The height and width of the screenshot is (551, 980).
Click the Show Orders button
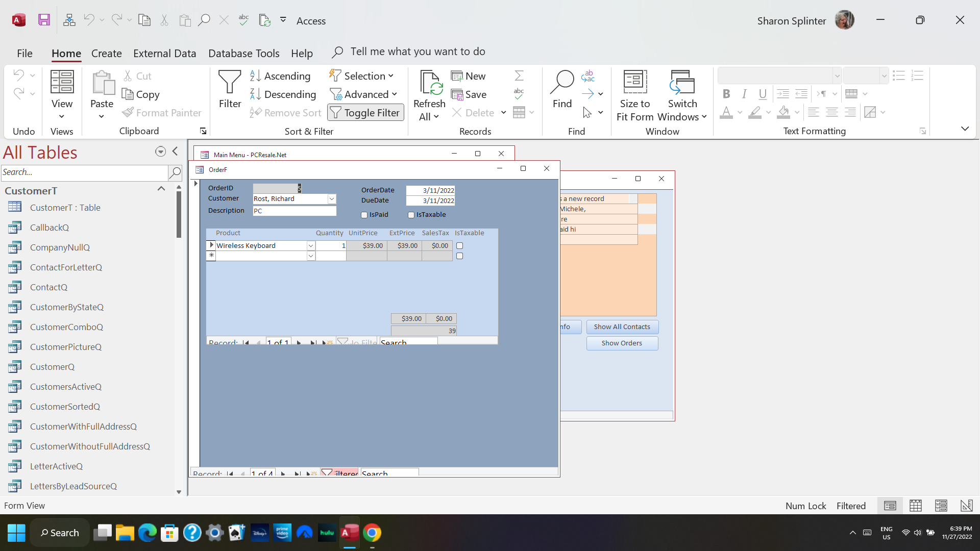pos(622,343)
